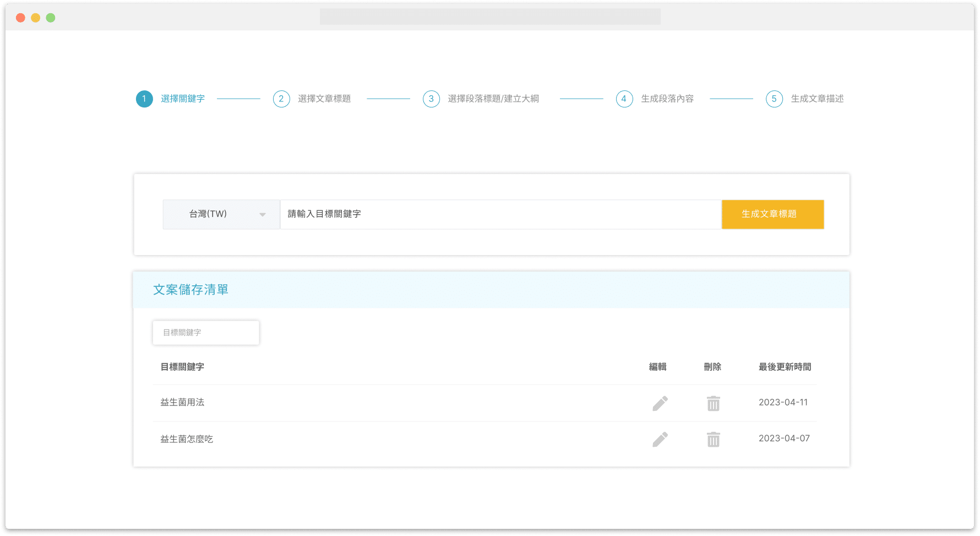Viewport: 980px width, 536px height.
Task: Select the 生成文章描述 step label
Action: pos(817,99)
